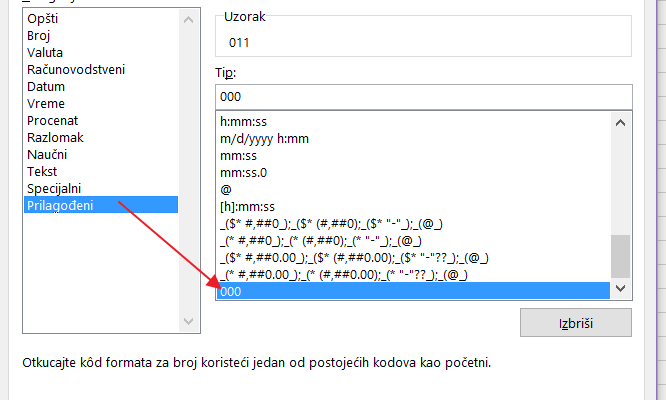Click the Tip input field
Screen dimensions: 666x400
423,97
